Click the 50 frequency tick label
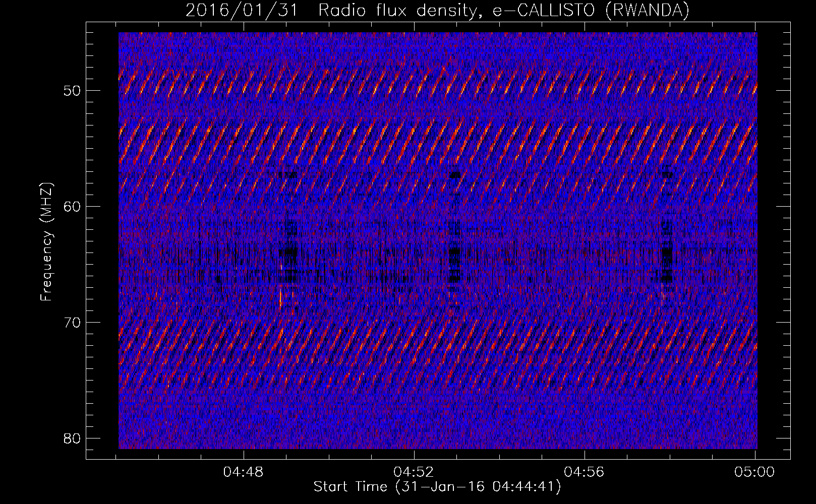 (73, 91)
